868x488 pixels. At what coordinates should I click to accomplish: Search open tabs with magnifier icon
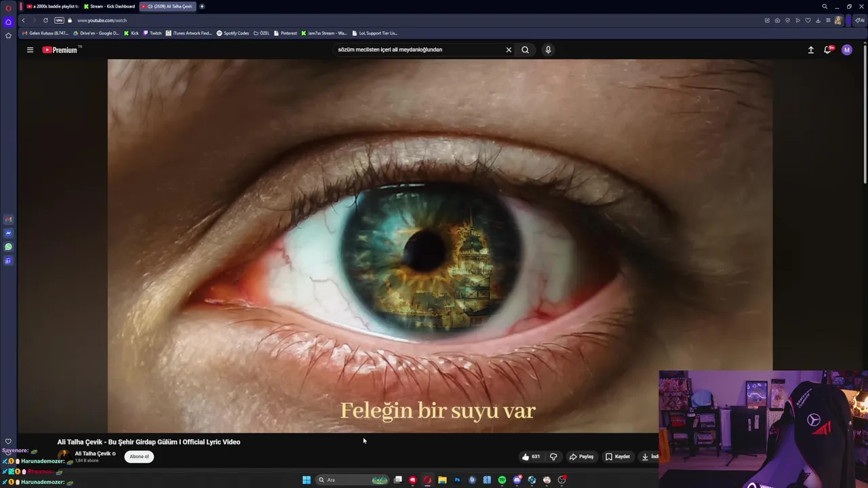[x=825, y=6]
